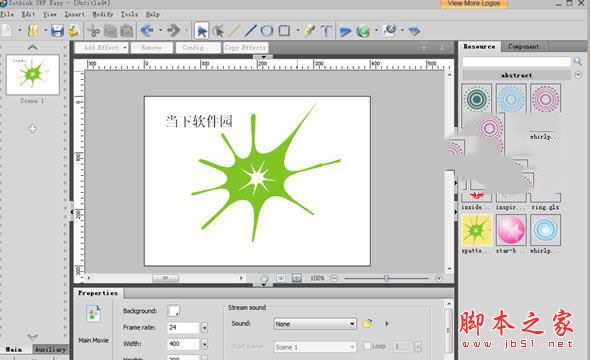Select the Rectangle shape tool
The width and height of the screenshot is (590, 360).
[284, 30]
